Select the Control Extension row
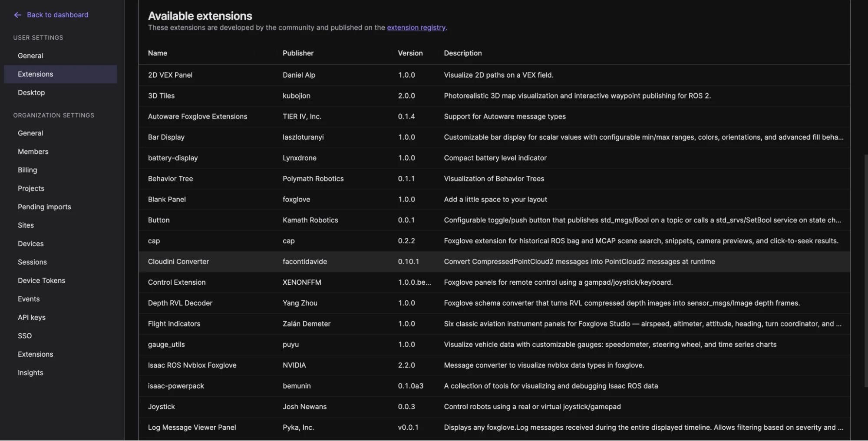The height and width of the screenshot is (441, 868). click(x=494, y=283)
